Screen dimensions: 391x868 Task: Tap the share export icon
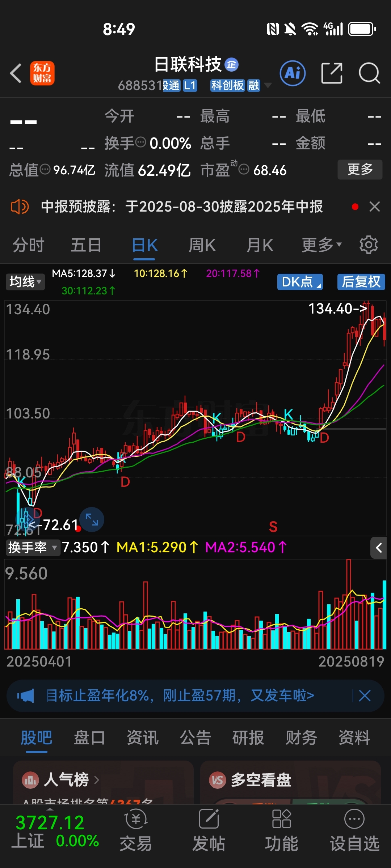coord(332,73)
